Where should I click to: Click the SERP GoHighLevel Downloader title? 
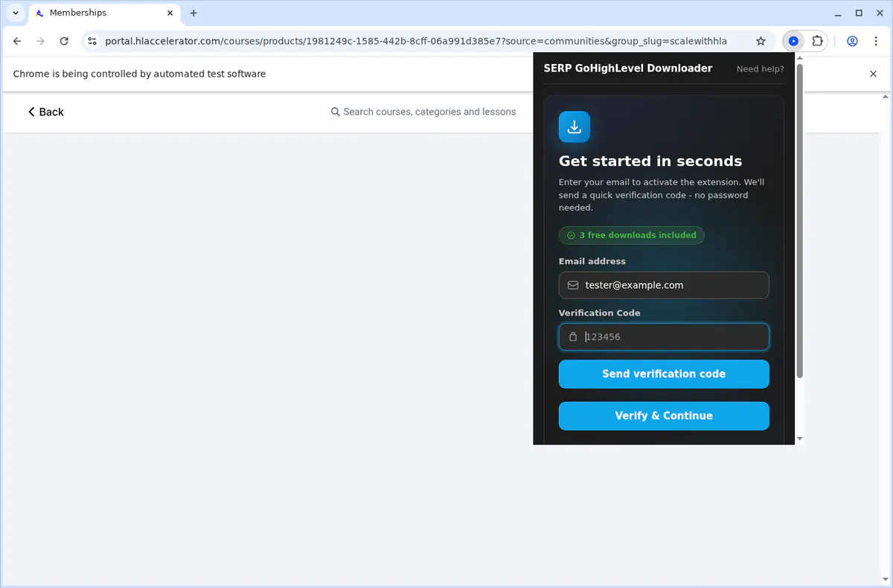(x=627, y=68)
